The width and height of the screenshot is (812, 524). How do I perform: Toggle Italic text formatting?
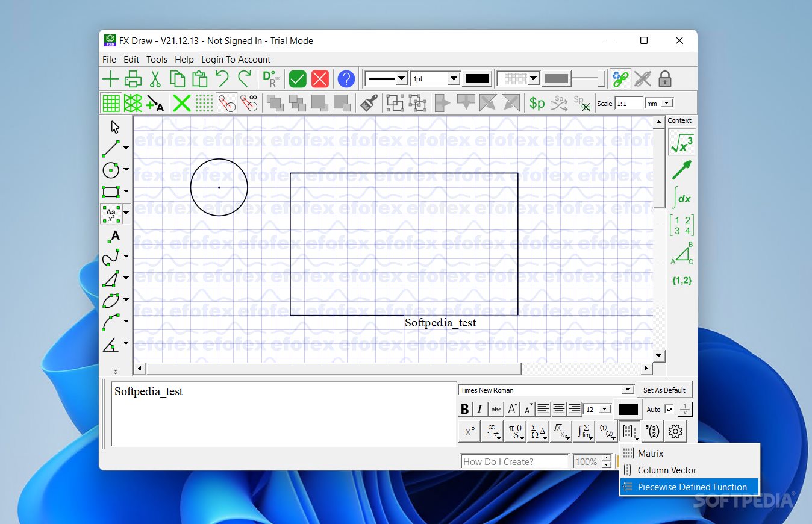(479, 410)
